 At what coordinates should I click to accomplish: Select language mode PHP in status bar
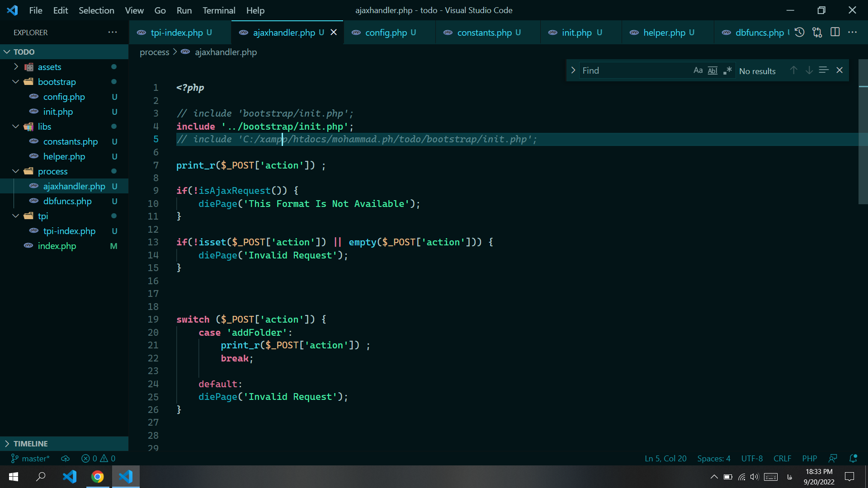(x=809, y=458)
